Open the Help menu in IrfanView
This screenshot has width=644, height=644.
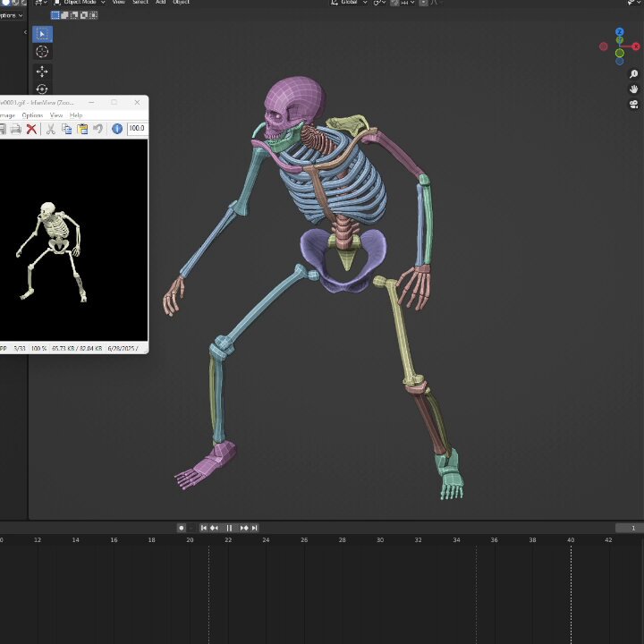76,115
